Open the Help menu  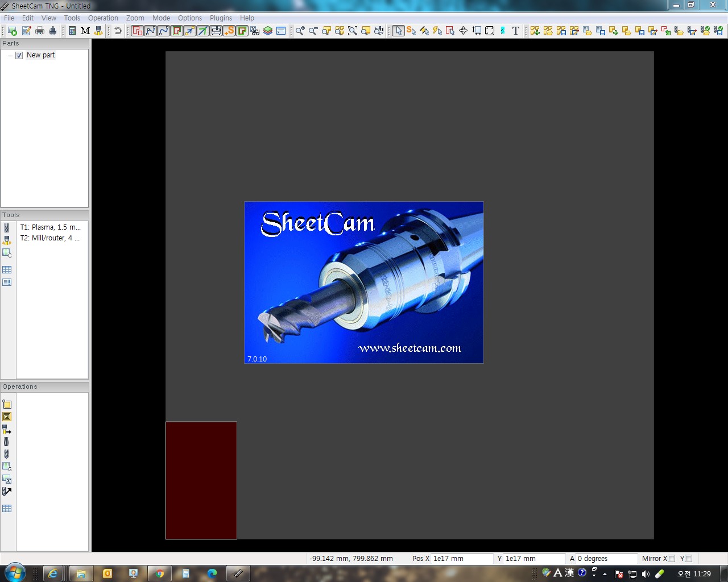click(x=247, y=18)
